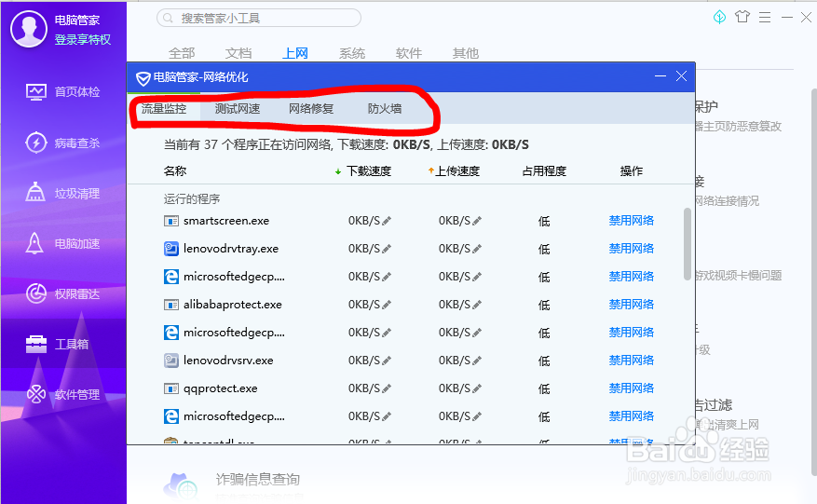Click smartscreen.exe program icon

click(170, 221)
